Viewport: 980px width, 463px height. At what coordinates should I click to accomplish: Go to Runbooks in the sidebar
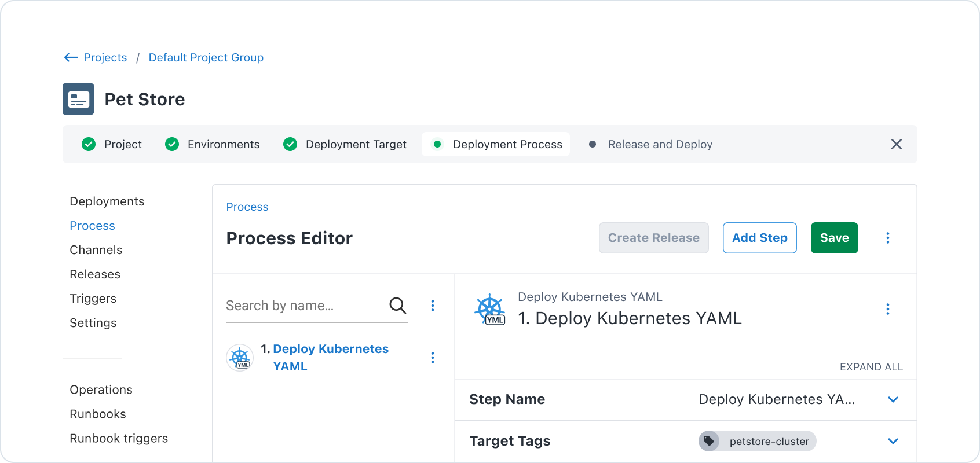click(x=98, y=414)
